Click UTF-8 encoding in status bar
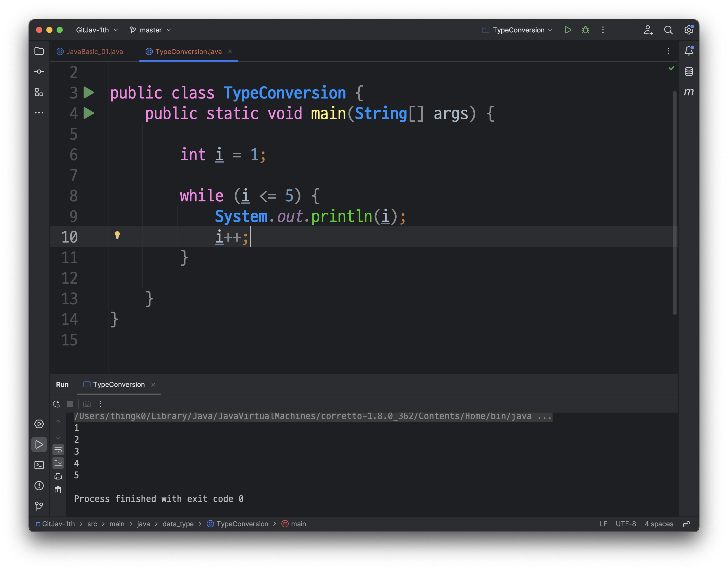This screenshot has height=570, width=728. (626, 524)
